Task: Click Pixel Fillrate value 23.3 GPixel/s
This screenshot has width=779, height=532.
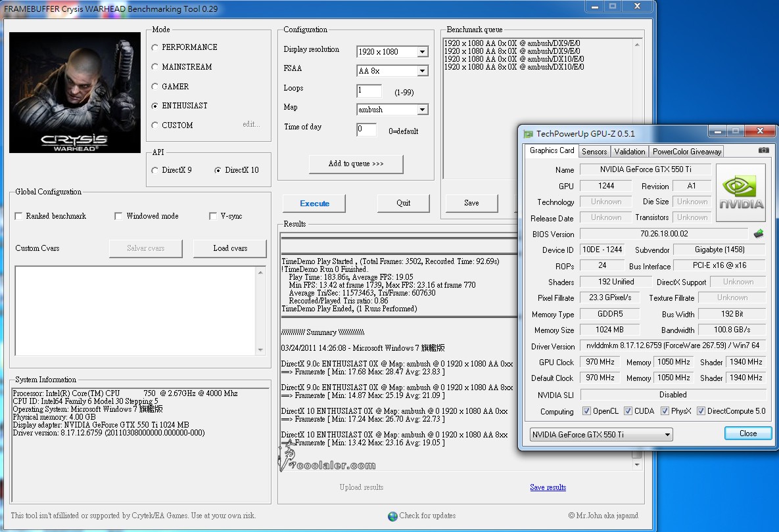Action: tap(610, 298)
